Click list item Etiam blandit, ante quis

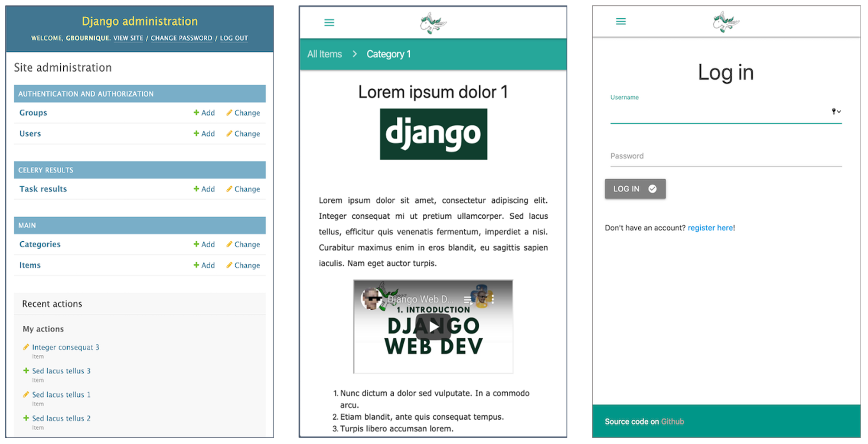point(422,417)
